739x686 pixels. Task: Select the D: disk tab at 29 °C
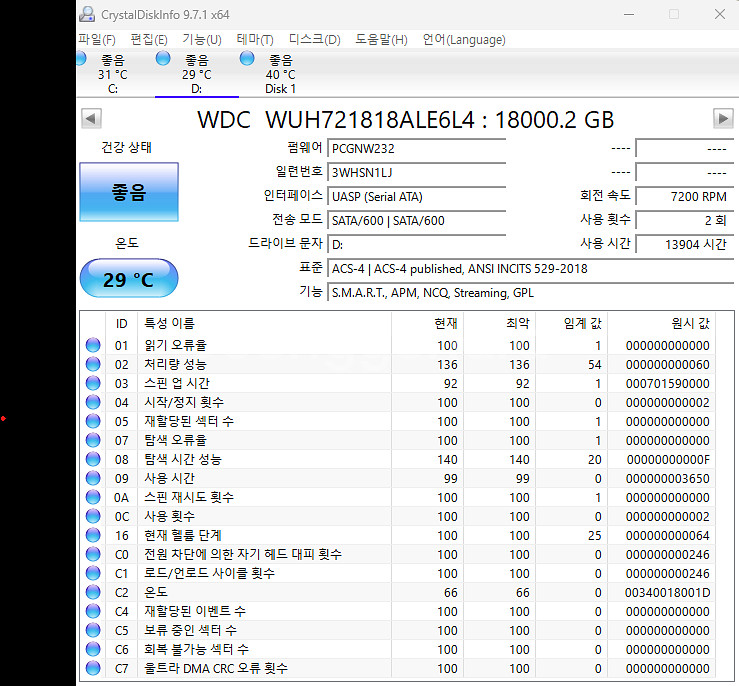[197, 74]
